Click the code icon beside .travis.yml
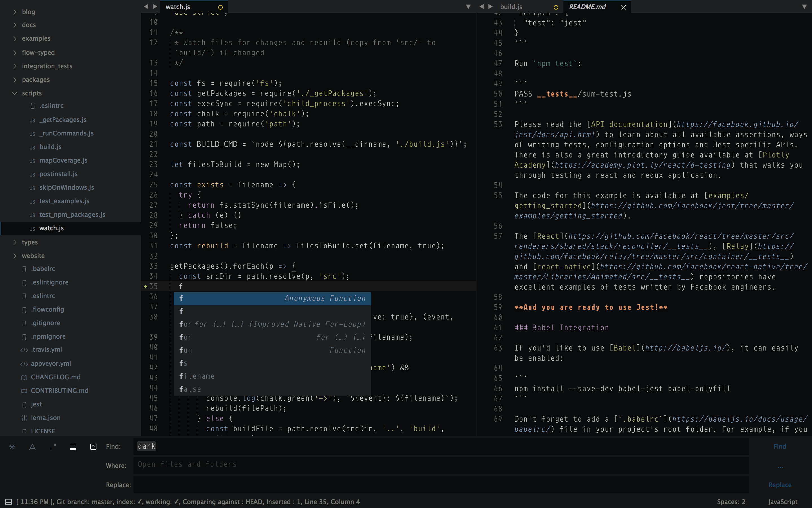This screenshot has width=812, height=508. (24, 350)
